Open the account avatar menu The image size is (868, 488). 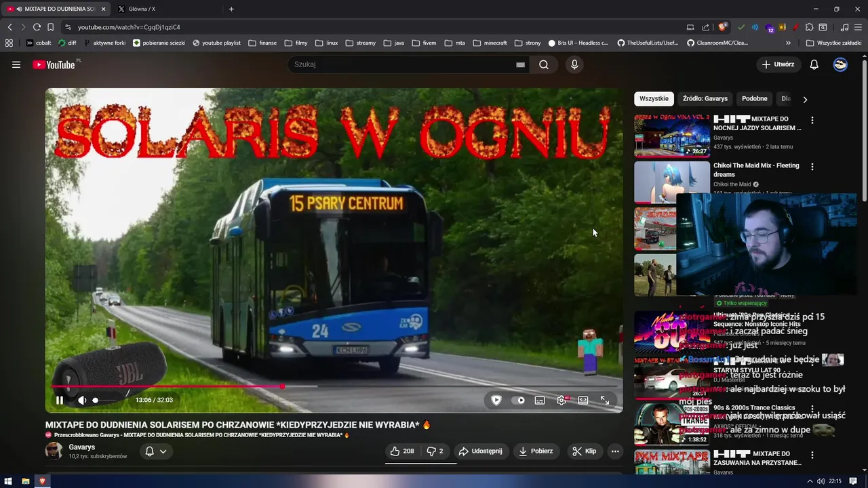coord(840,64)
